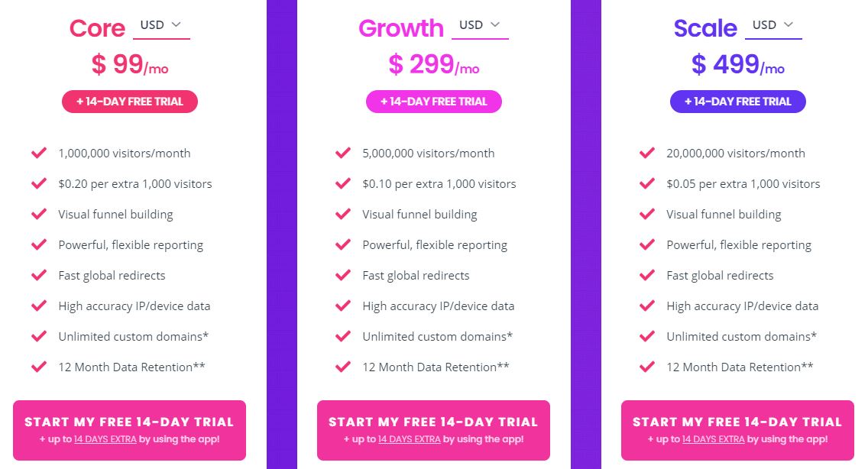
Task: Open the USD currency dropdown for the Growth plan
Action: pos(480,24)
